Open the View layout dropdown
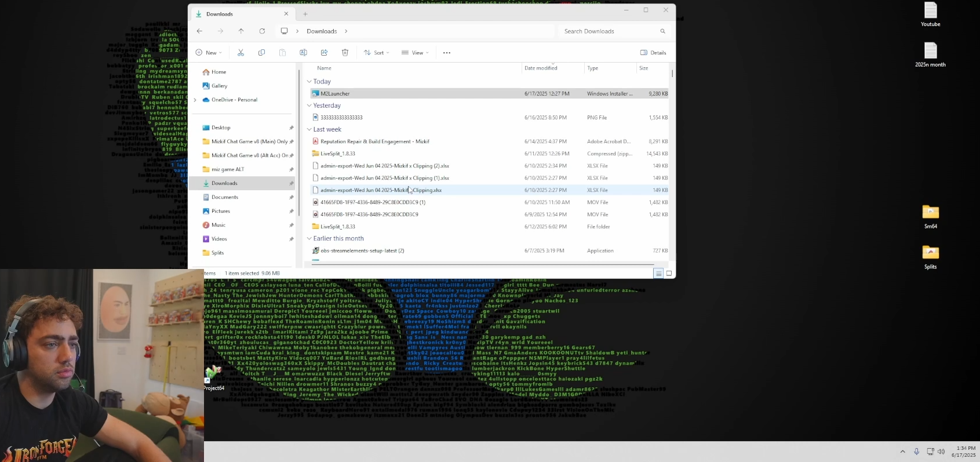The image size is (980, 462). [415, 53]
